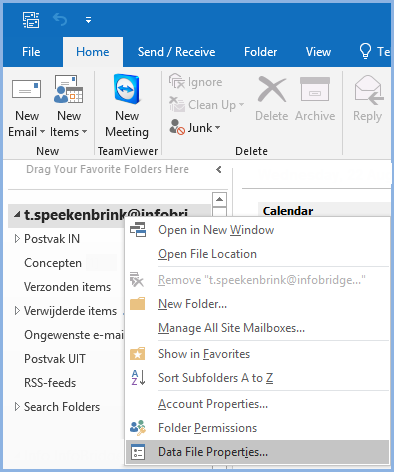
Task: Click the Drag Your Favorite Folders Here area
Action: click(x=107, y=169)
